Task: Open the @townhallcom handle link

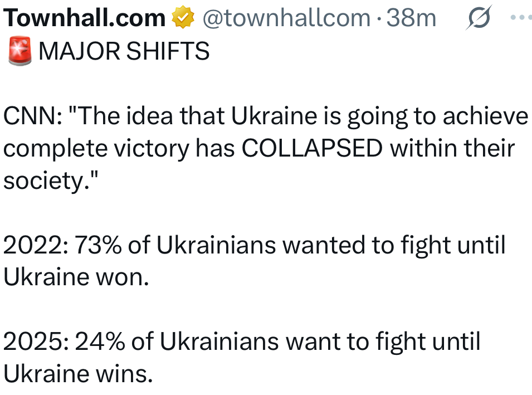Action: (x=286, y=19)
